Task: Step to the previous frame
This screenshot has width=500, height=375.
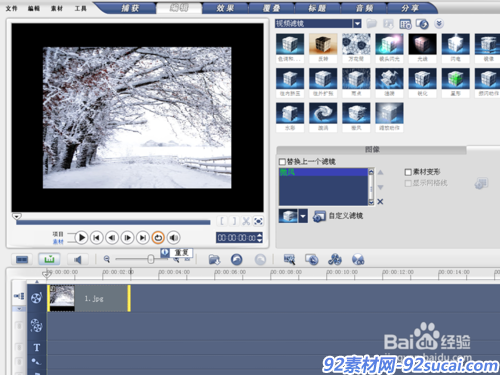Action: pos(112,238)
